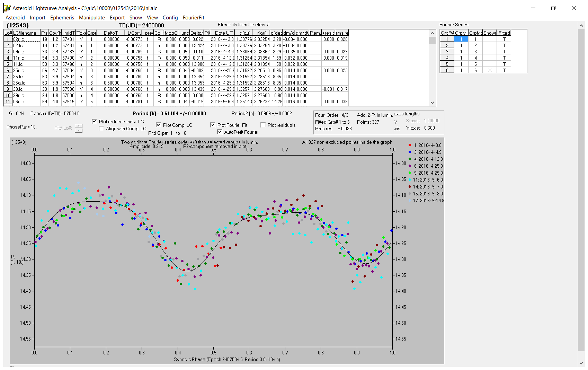Enable Plot residuals checkbox

click(x=263, y=125)
